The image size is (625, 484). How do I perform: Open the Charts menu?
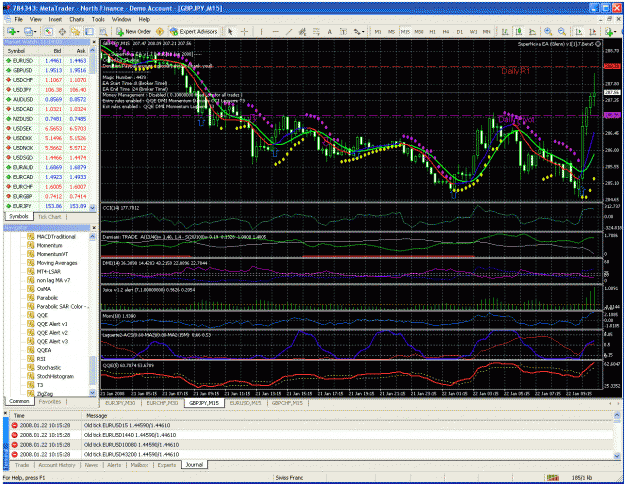[77, 19]
